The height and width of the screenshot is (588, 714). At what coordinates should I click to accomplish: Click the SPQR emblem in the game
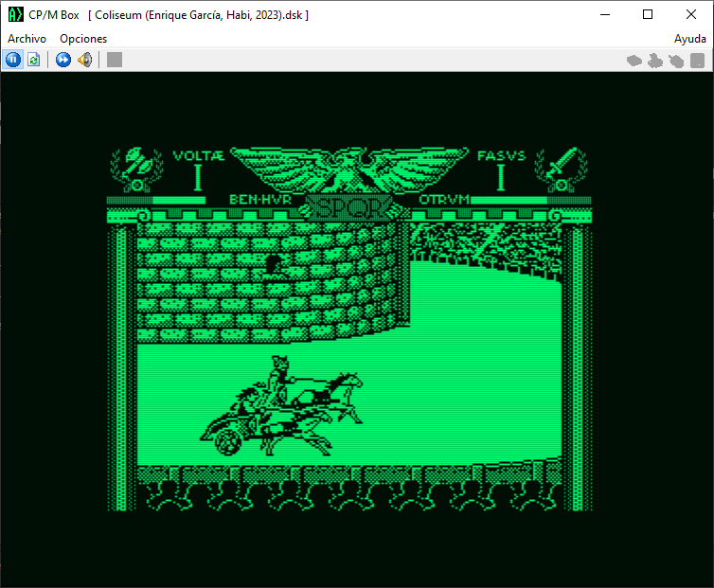(x=349, y=208)
